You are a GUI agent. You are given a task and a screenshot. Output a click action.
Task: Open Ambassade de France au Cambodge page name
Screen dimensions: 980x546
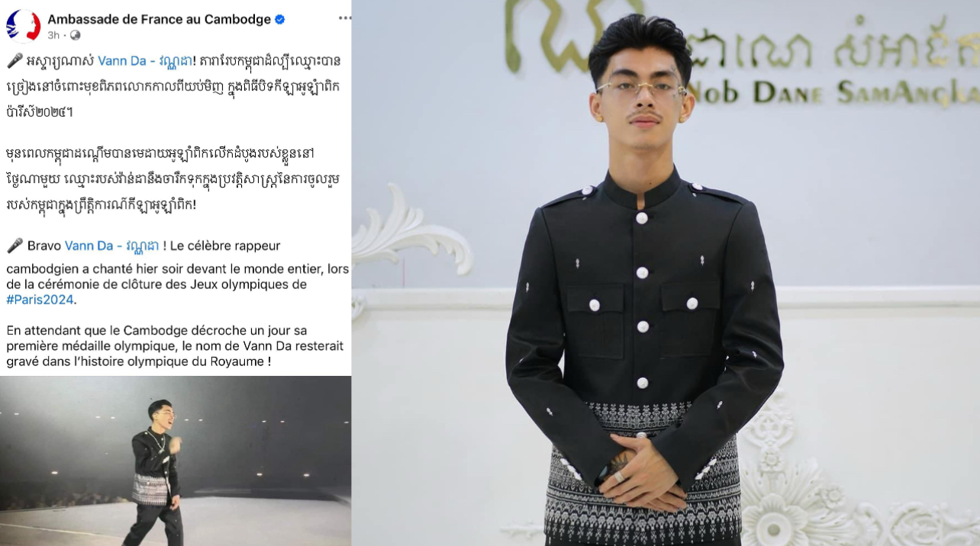[x=159, y=19]
